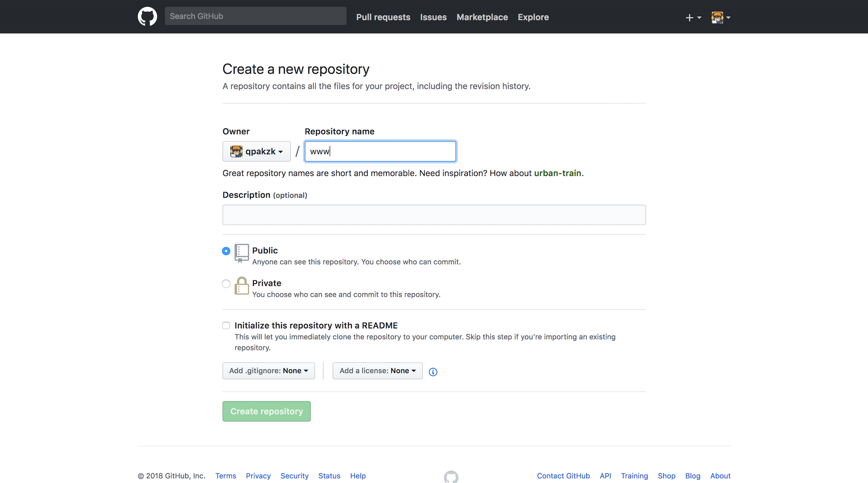Focus the Search GitHub field
This screenshot has width=868, height=483.
[256, 16]
